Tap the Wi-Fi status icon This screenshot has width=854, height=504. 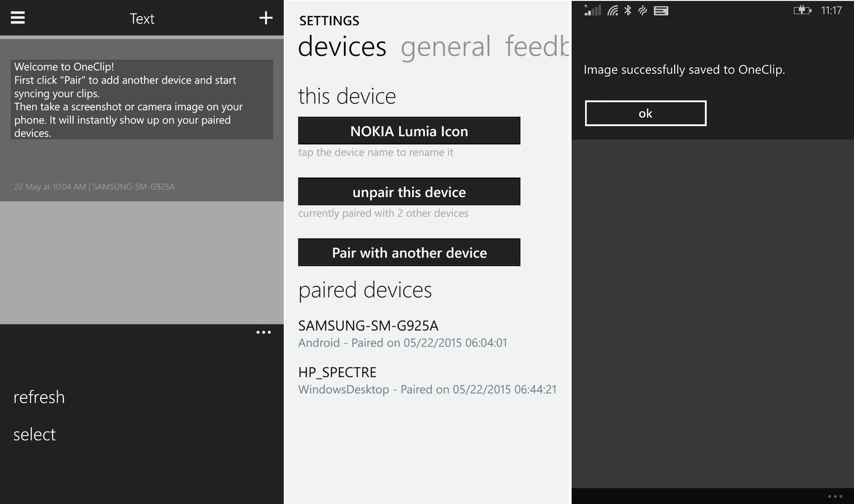pos(613,10)
